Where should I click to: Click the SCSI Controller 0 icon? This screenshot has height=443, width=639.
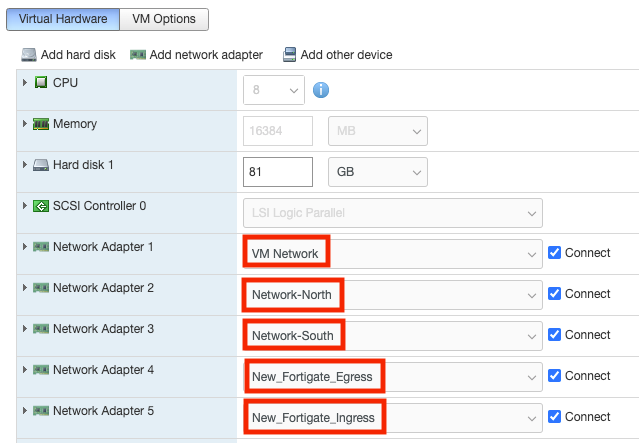click(x=41, y=206)
